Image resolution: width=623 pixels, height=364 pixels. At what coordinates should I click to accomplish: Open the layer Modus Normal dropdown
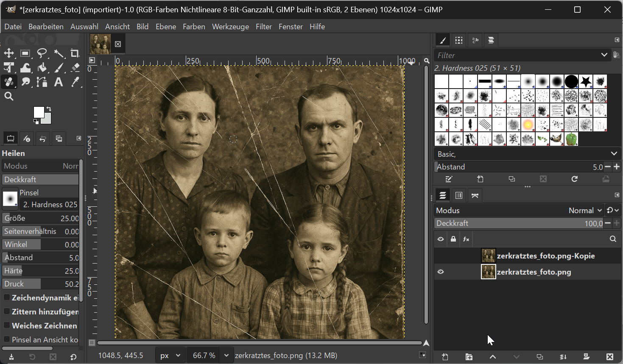click(x=585, y=211)
